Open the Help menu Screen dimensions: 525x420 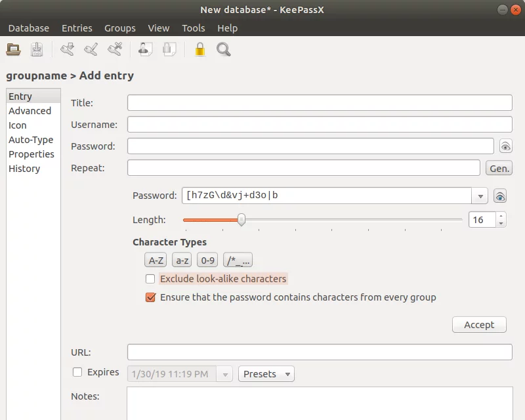[x=227, y=28]
